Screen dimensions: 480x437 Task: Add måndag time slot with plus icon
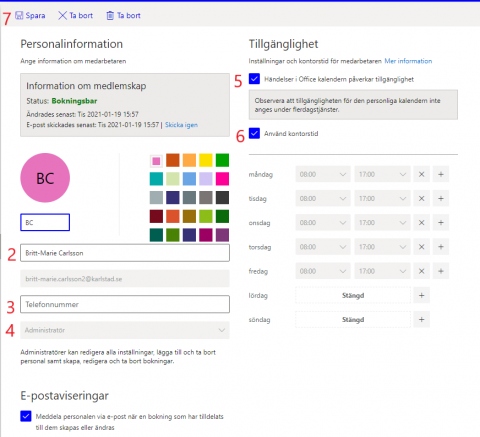click(441, 174)
